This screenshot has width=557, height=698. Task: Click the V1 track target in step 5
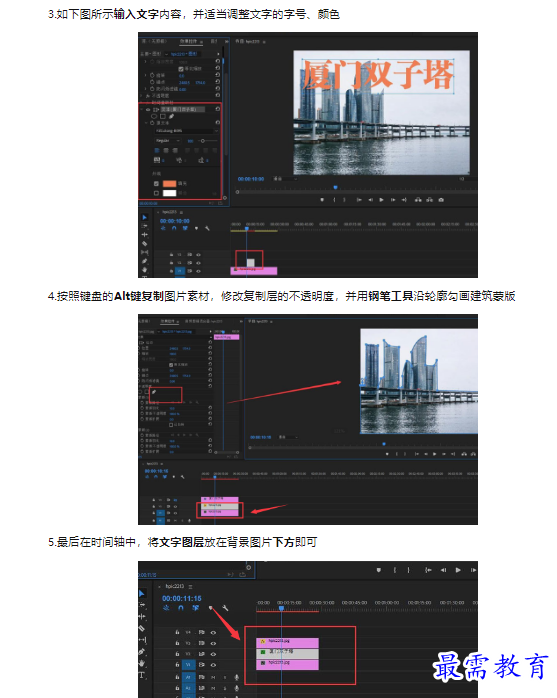click(x=188, y=665)
